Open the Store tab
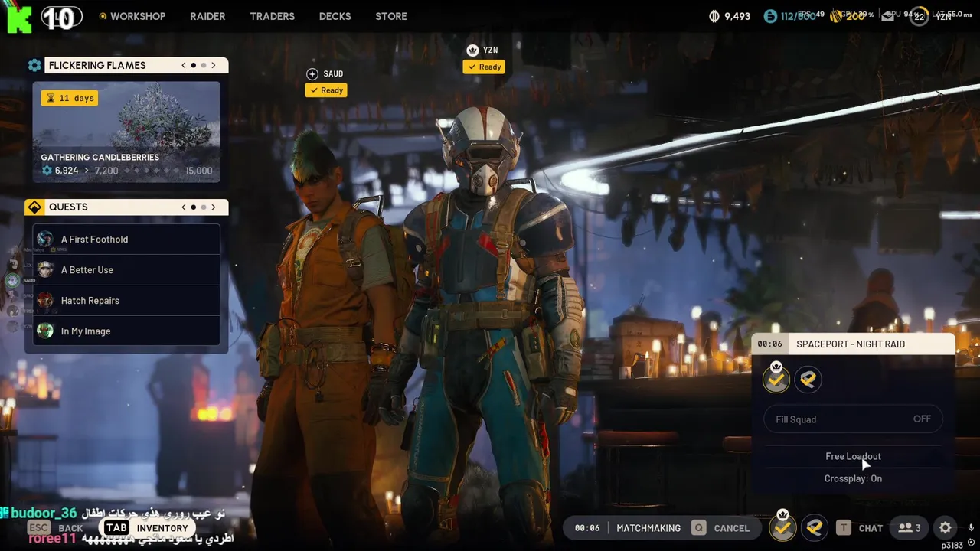 click(391, 16)
